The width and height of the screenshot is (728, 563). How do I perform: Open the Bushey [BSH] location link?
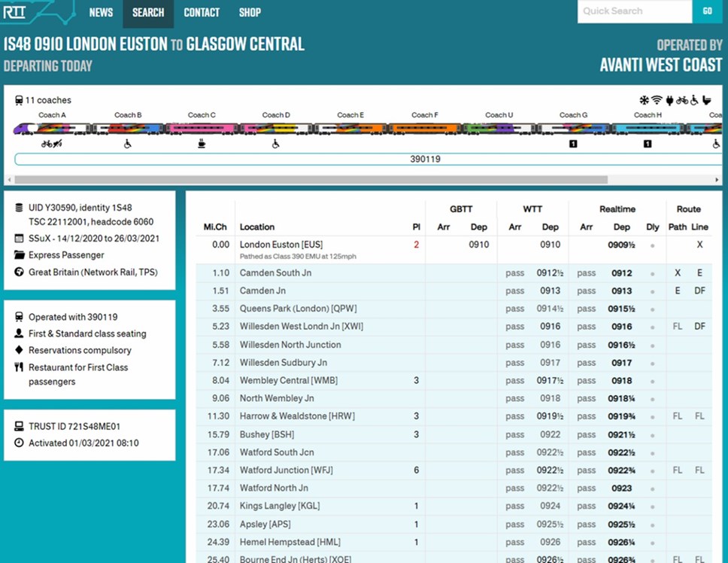266,434
